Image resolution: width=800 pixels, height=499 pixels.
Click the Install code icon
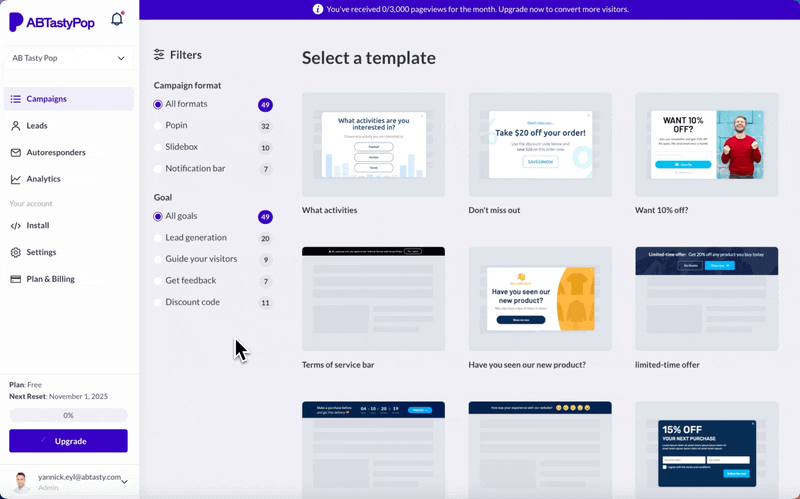[x=16, y=226]
